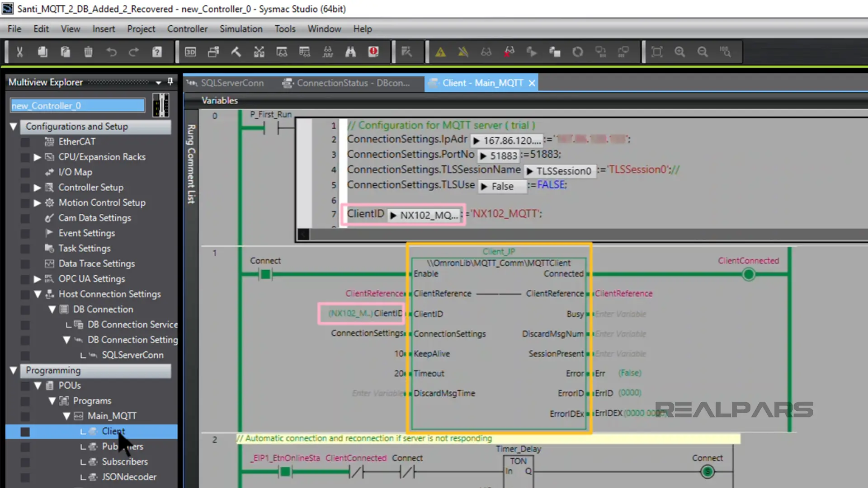Click the Synchronize toolbar icon

578,52
